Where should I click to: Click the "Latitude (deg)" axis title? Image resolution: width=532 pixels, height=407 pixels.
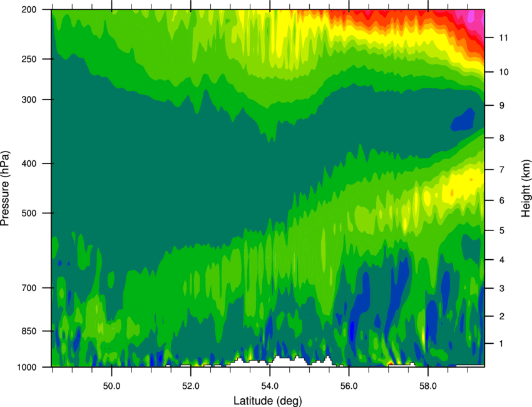[x=268, y=401]
